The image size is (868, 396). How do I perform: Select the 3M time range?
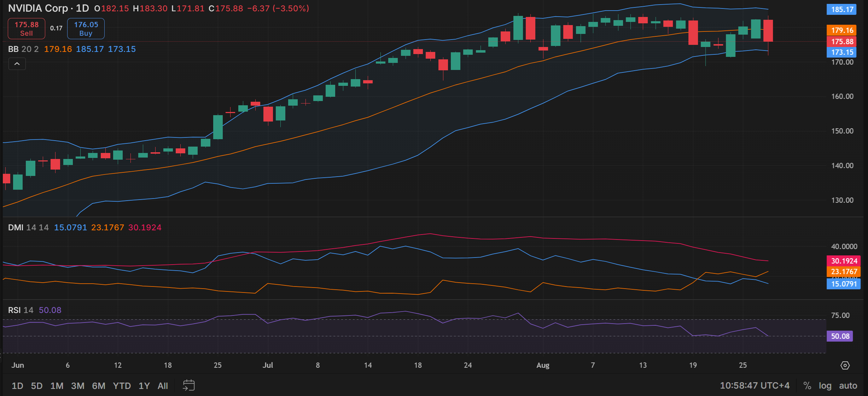(x=78, y=386)
